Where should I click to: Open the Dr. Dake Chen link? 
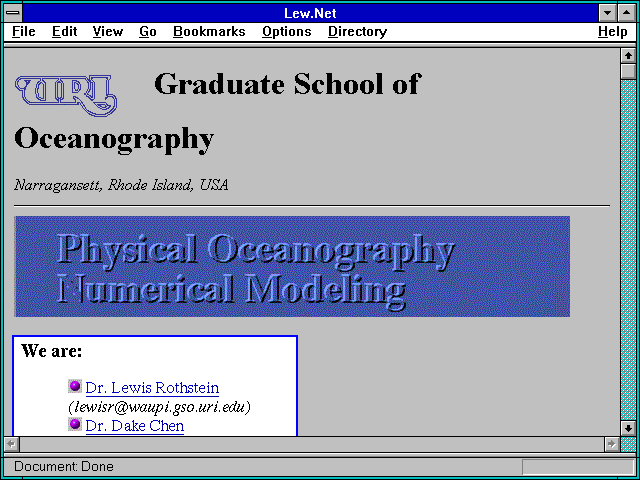coord(135,425)
